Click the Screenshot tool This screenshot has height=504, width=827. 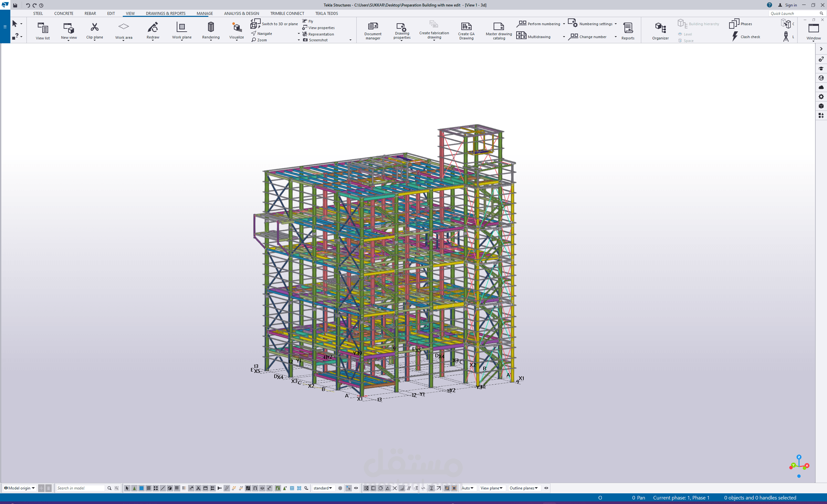tap(318, 40)
